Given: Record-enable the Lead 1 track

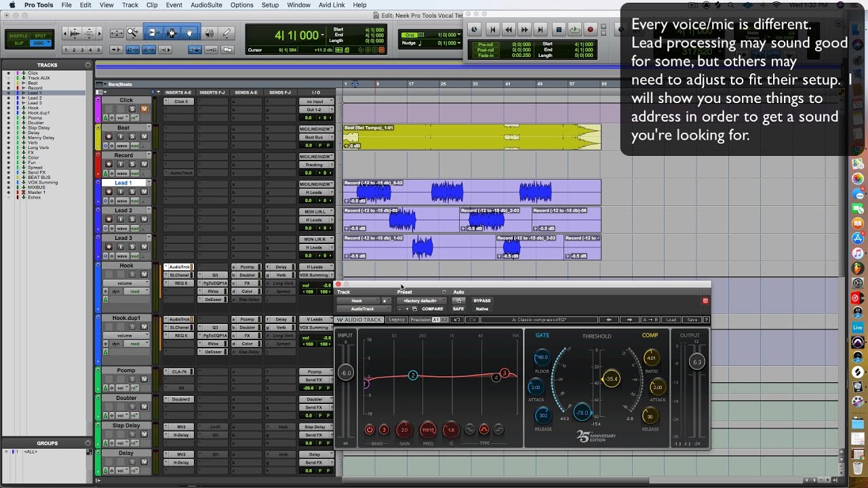Looking at the screenshot, I should tap(109, 192).
